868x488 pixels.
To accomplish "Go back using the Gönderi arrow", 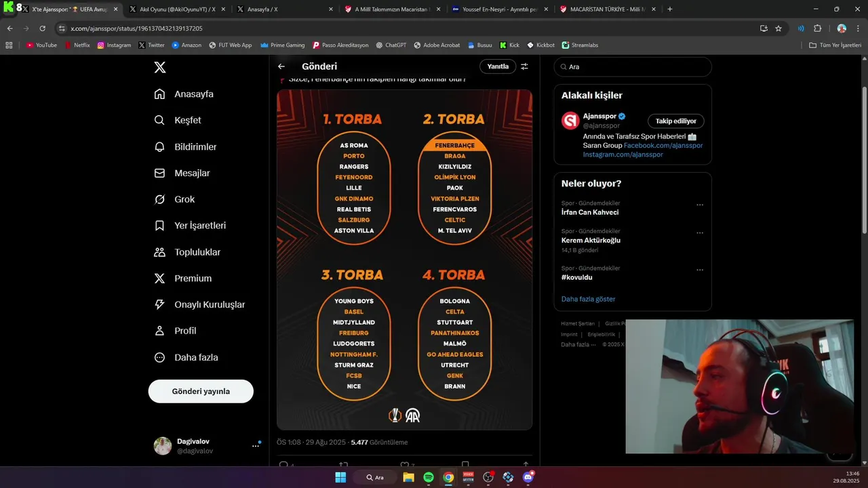I will [x=281, y=66].
